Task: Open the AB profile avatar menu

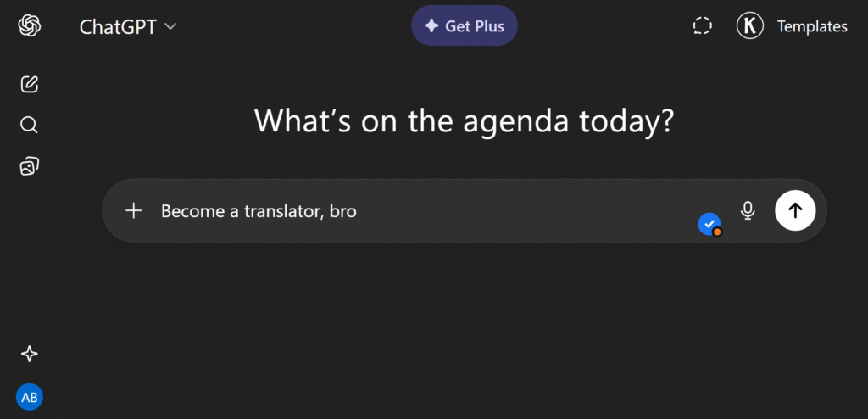Action: (x=29, y=396)
